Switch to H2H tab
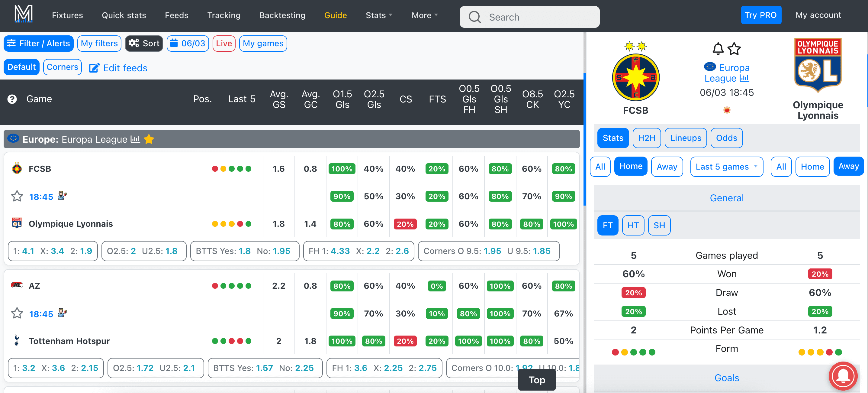Screen dimensions: 868x393 pos(646,138)
